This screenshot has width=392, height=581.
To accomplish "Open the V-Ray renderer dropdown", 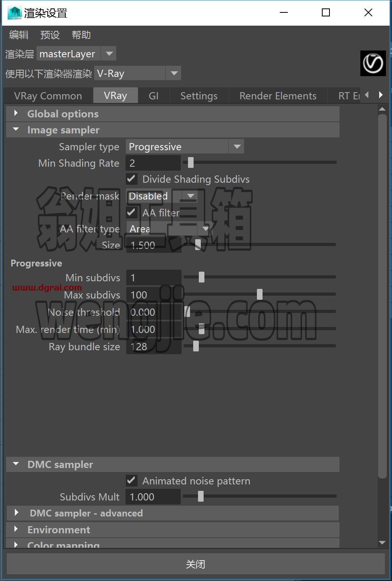I will [137, 73].
